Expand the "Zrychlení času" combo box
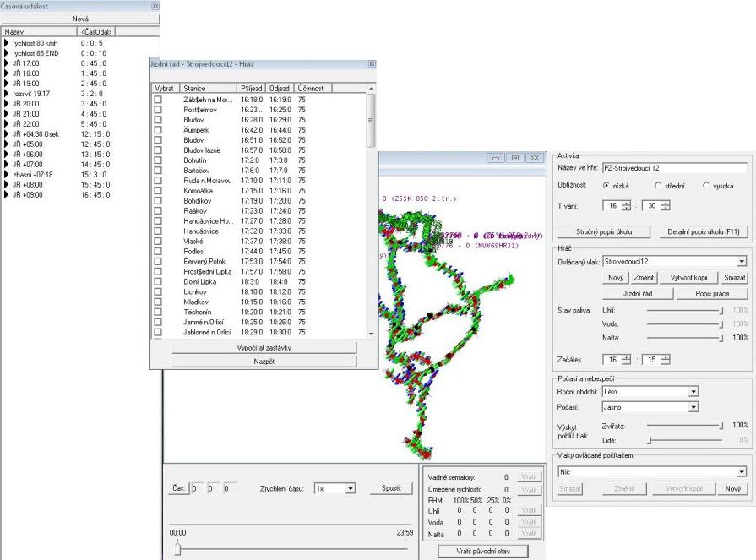This screenshot has height=560, width=756. (351, 488)
